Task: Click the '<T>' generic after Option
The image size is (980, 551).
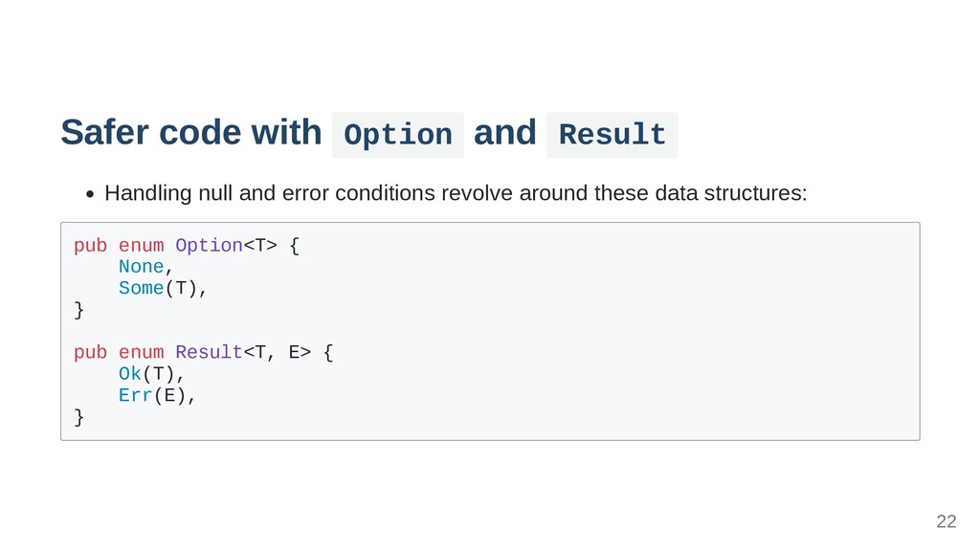Action: 260,246
